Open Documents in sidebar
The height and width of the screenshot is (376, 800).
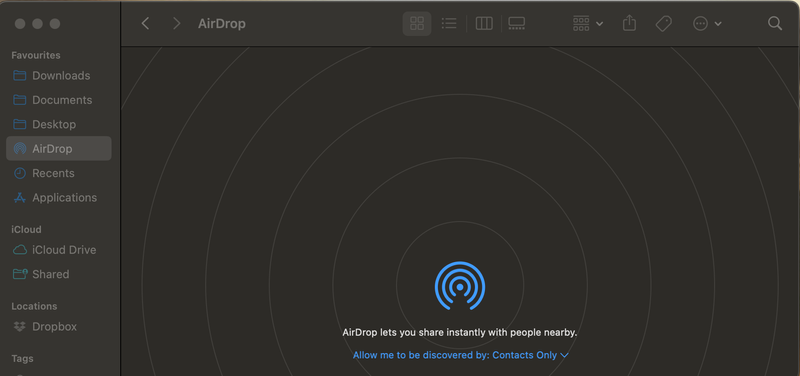click(x=59, y=100)
